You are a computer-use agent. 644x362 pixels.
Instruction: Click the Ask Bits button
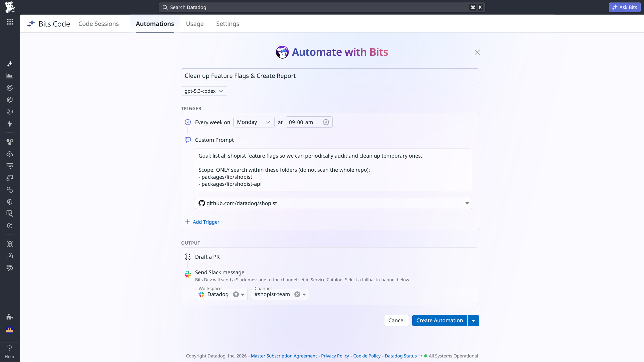click(x=625, y=7)
